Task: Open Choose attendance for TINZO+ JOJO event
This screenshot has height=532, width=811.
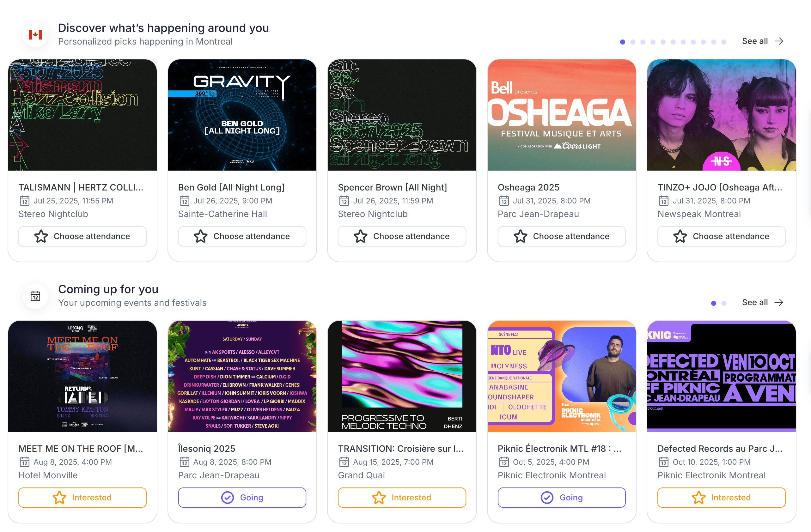Action: click(x=721, y=236)
